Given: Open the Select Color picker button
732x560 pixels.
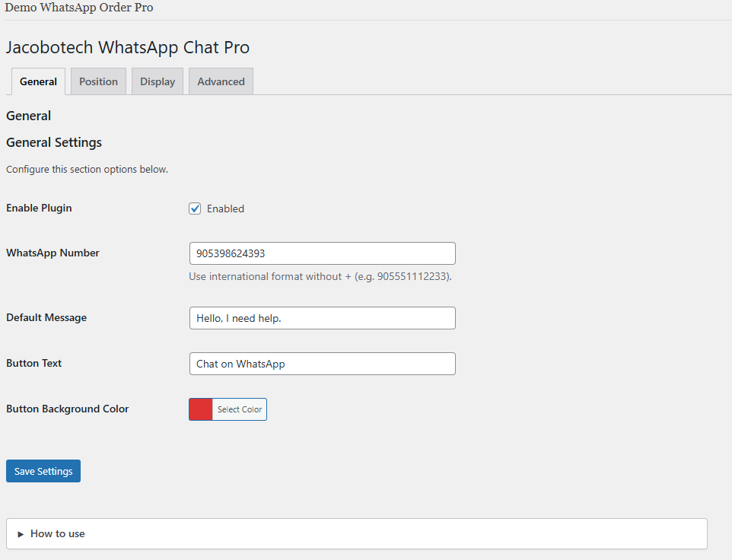Looking at the screenshot, I should click(240, 409).
